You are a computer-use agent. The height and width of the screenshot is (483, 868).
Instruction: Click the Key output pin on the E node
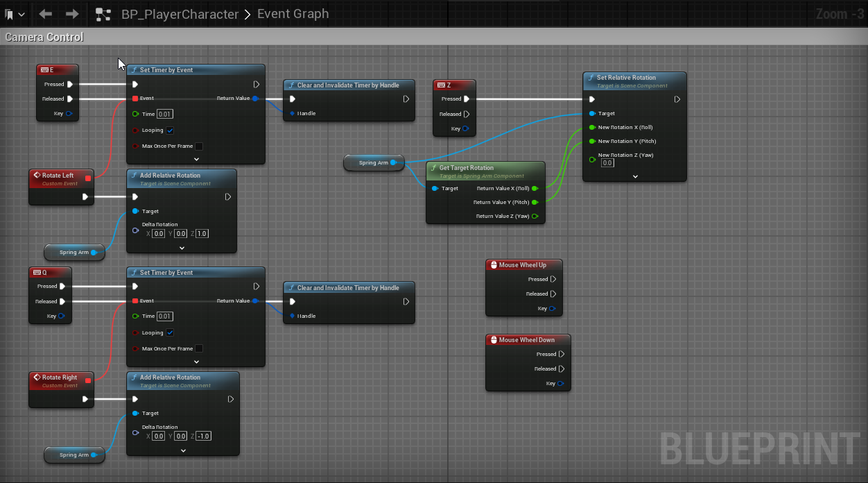tap(69, 113)
